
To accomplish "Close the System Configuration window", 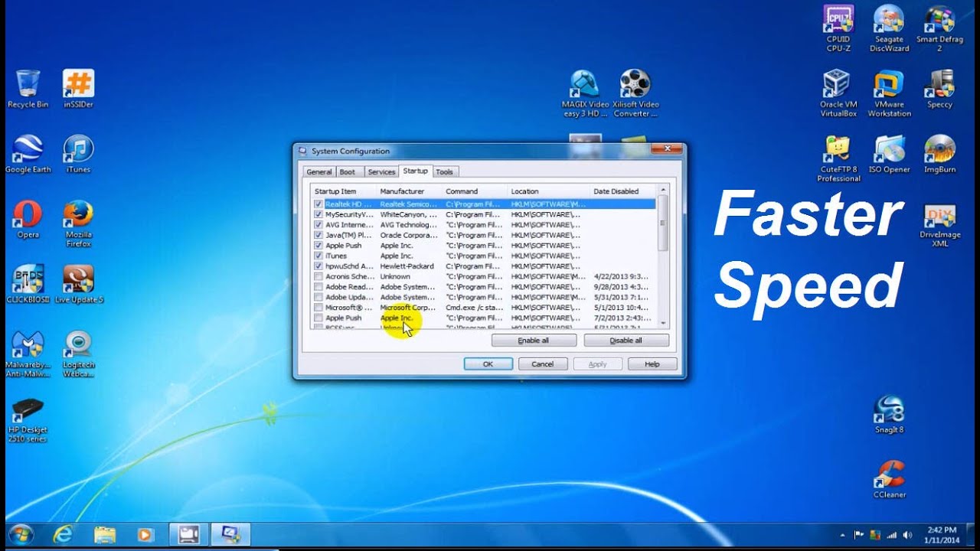I will (668, 148).
